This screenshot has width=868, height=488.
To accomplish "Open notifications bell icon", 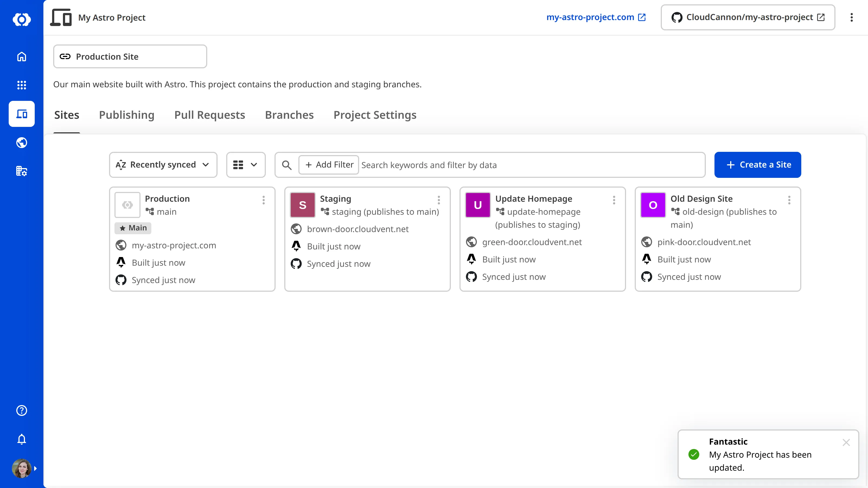I will pyautogui.click(x=22, y=439).
